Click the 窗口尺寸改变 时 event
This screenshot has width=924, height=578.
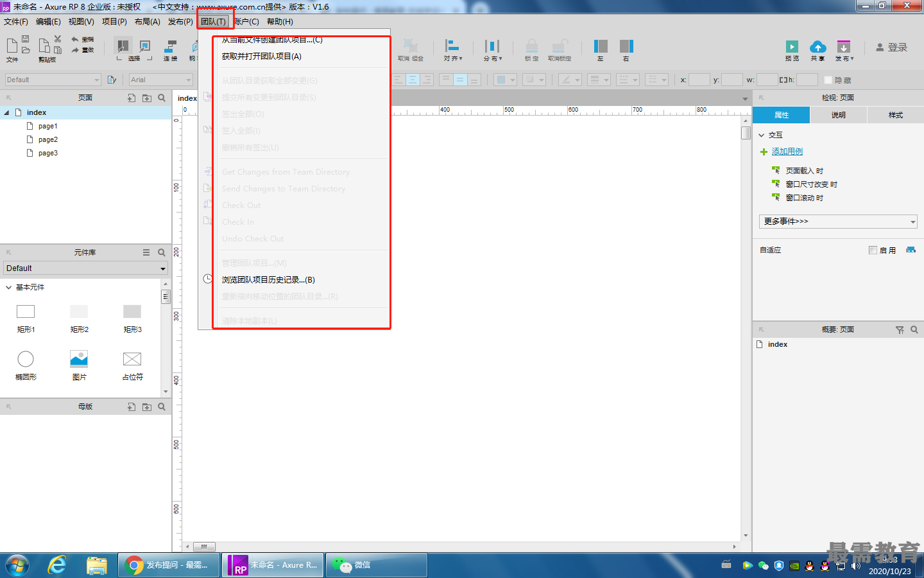(x=812, y=184)
